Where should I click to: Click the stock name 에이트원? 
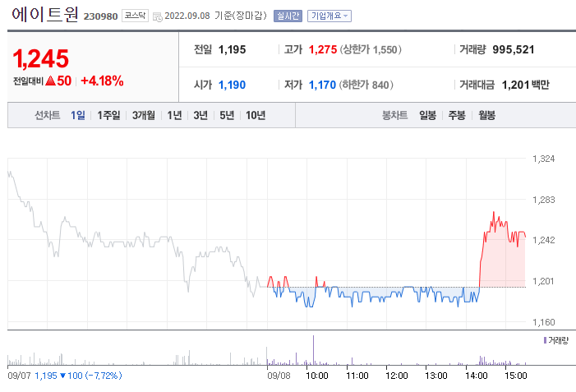(x=45, y=14)
